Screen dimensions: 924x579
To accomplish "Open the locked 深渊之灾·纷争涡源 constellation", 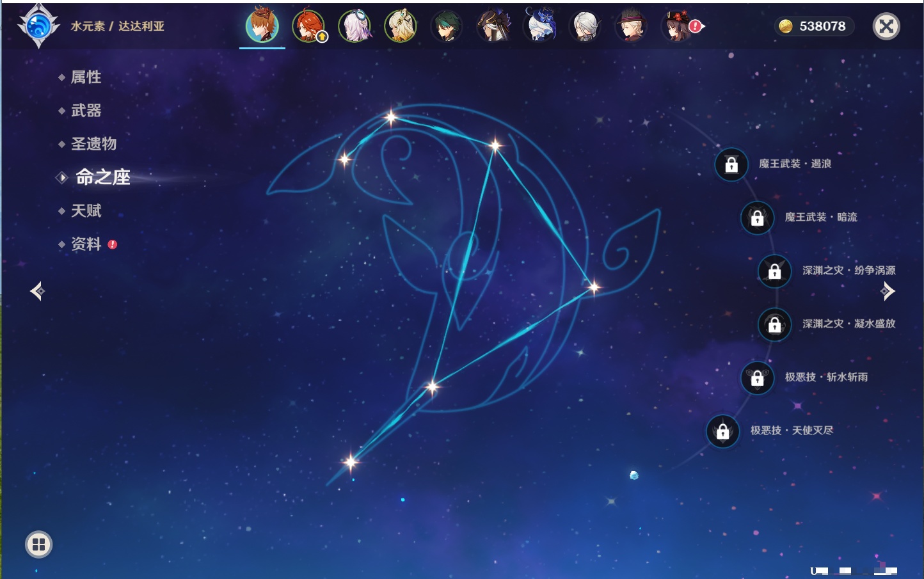I will (774, 271).
